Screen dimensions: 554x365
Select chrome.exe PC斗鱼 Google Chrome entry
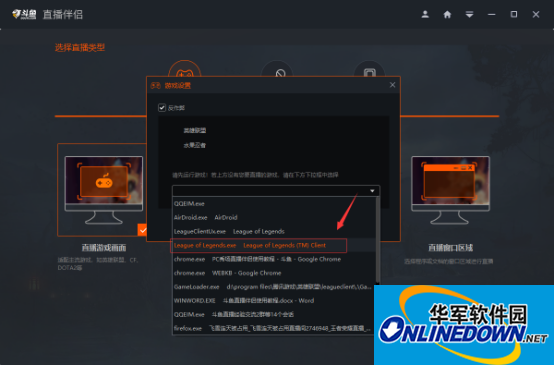(x=274, y=259)
